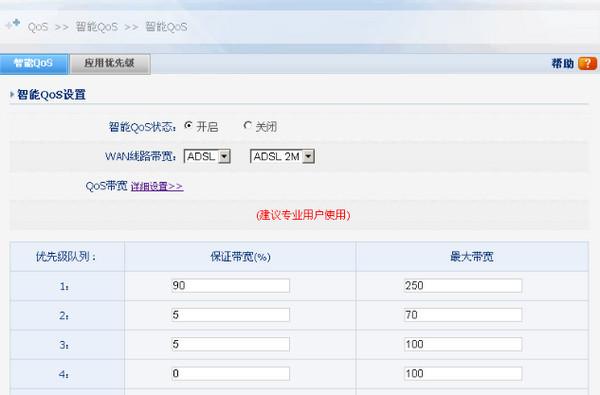Click the queue 1 row label
The image size is (600, 395).
tap(64, 286)
